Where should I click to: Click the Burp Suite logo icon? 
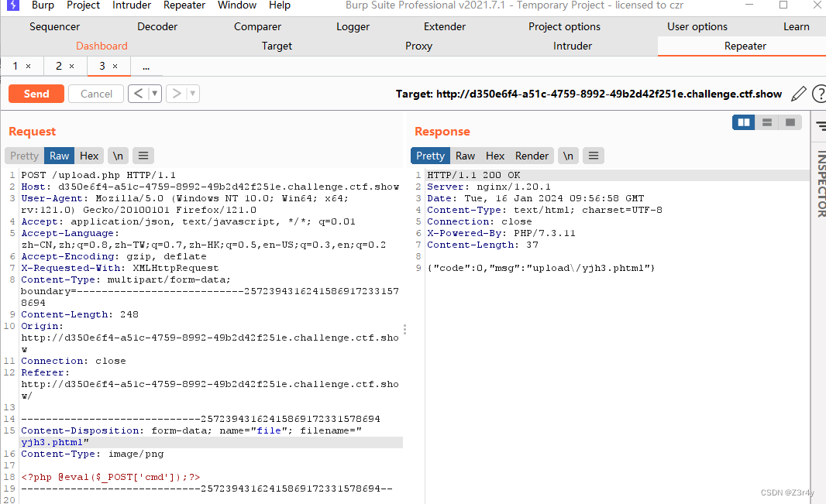pyautogui.click(x=12, y=5)
